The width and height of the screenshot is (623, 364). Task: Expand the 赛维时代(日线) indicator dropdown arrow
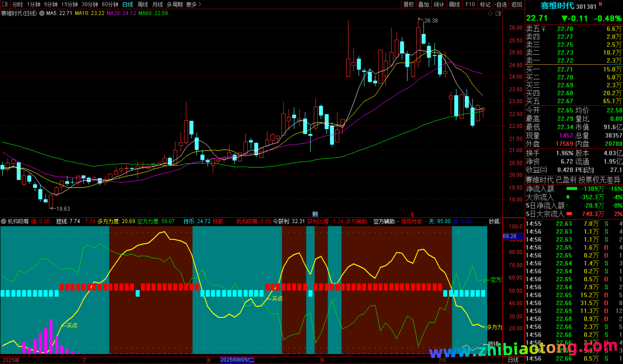tap(42, 13)
